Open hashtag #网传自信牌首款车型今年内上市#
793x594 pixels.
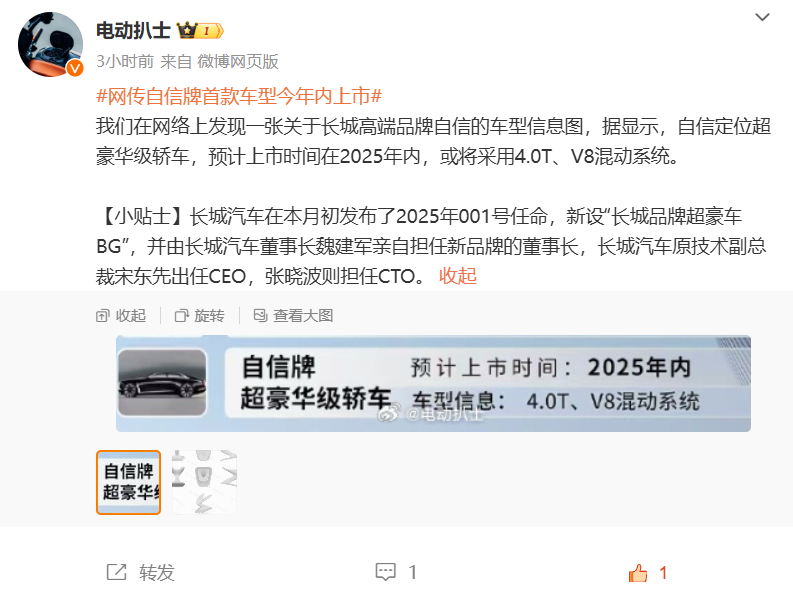pyautogui.click(x=239, y=96)
